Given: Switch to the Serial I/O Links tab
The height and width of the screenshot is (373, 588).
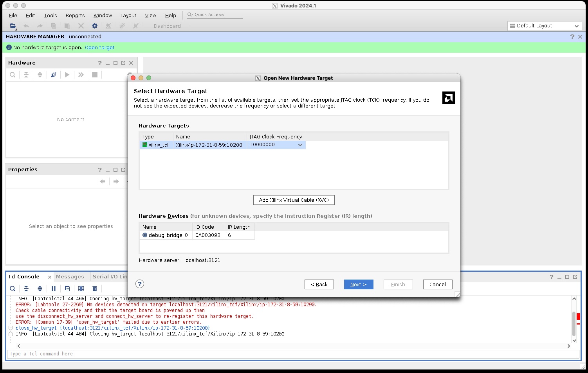Looking at the screenshot, I should click(x=110, y=277).
